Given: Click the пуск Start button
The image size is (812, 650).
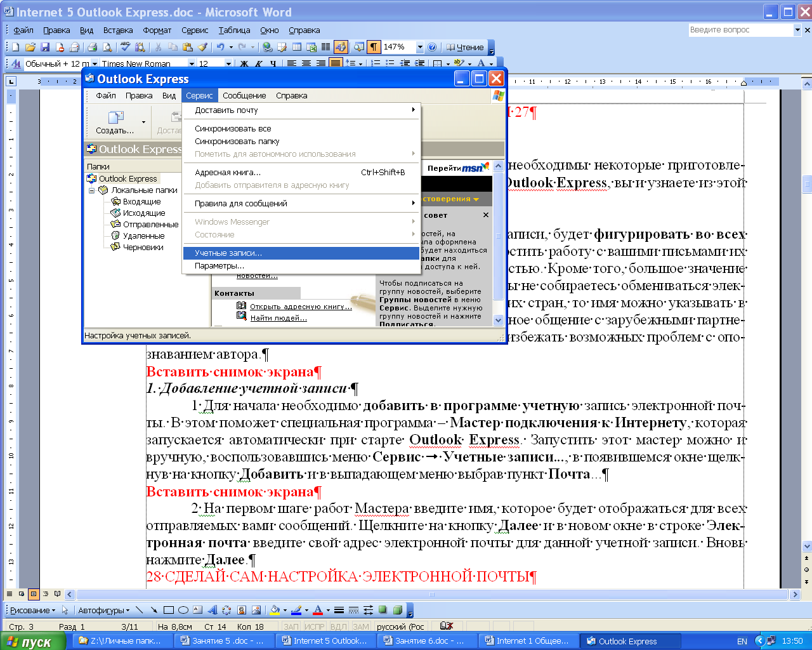Looking at the screenshot, I should pyautogui.click(x=33, y=641).
